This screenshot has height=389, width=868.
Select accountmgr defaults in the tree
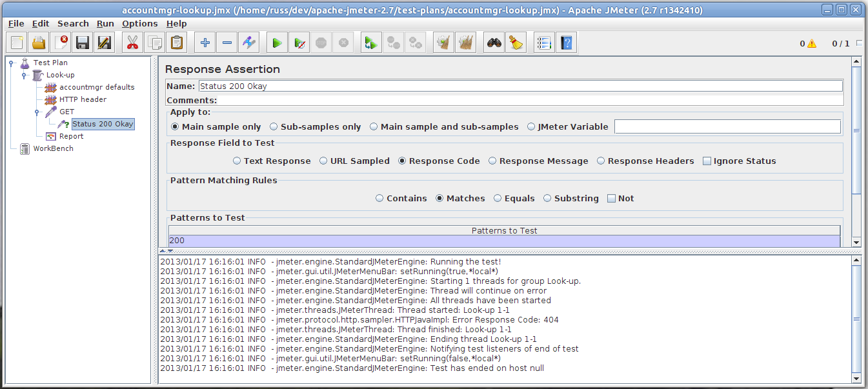click(97, 88)
